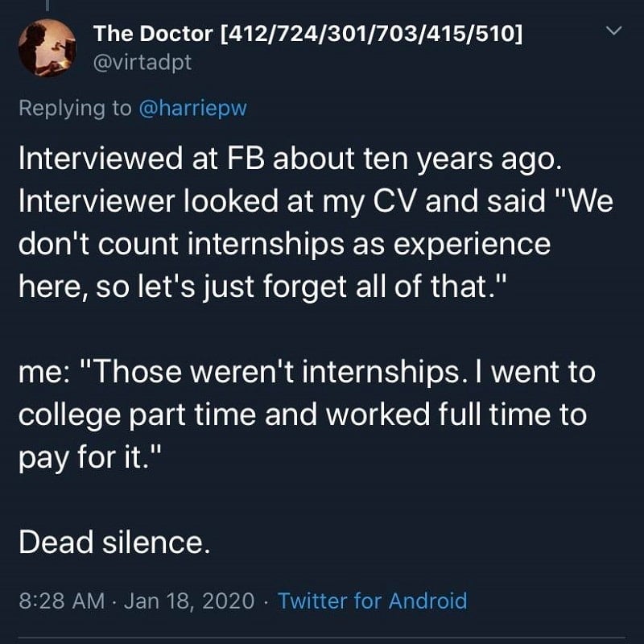Click the thread connector line above avatar
The image size is (644, 644).
47,5
